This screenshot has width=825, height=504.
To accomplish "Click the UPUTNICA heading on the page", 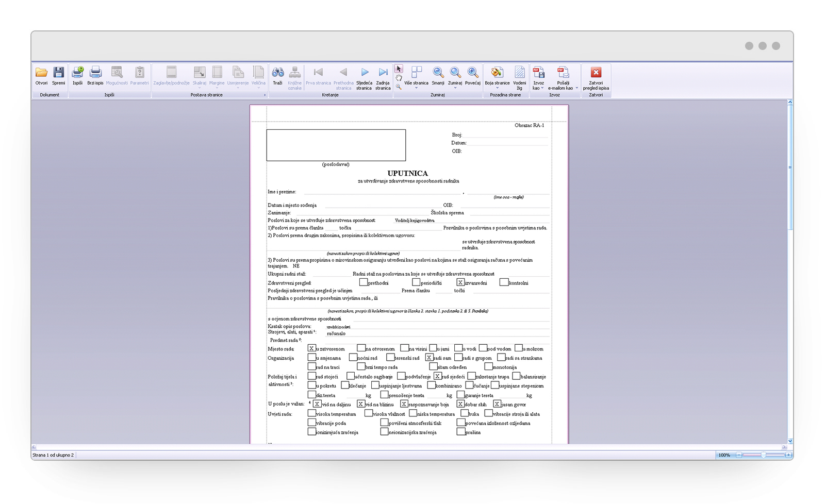I will point(407,173).
